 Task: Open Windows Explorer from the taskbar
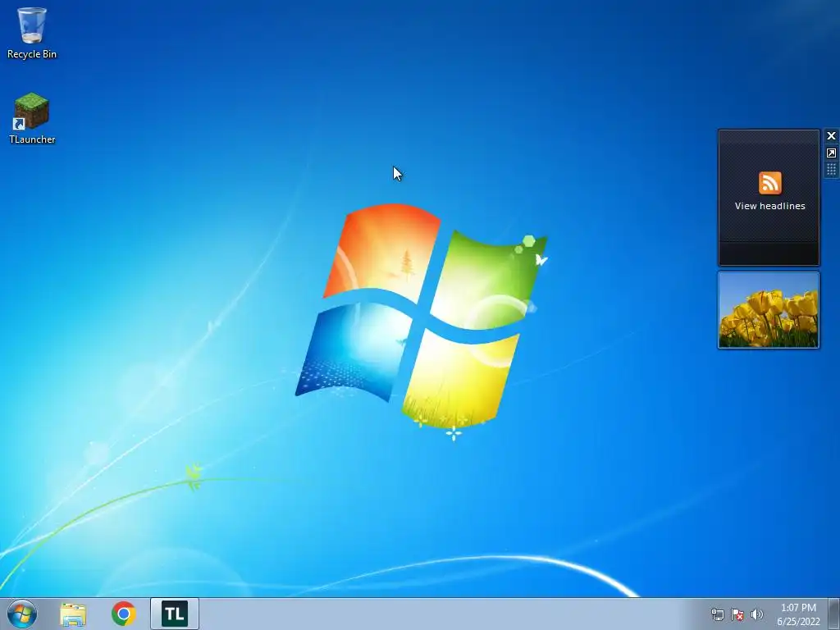(73, 614)
